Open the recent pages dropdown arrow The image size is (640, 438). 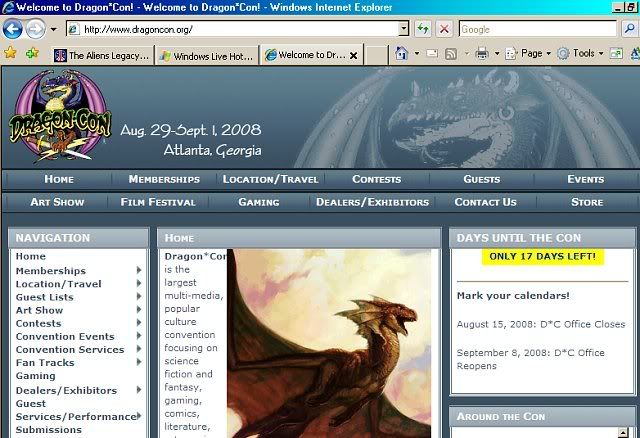coord(53,29)
